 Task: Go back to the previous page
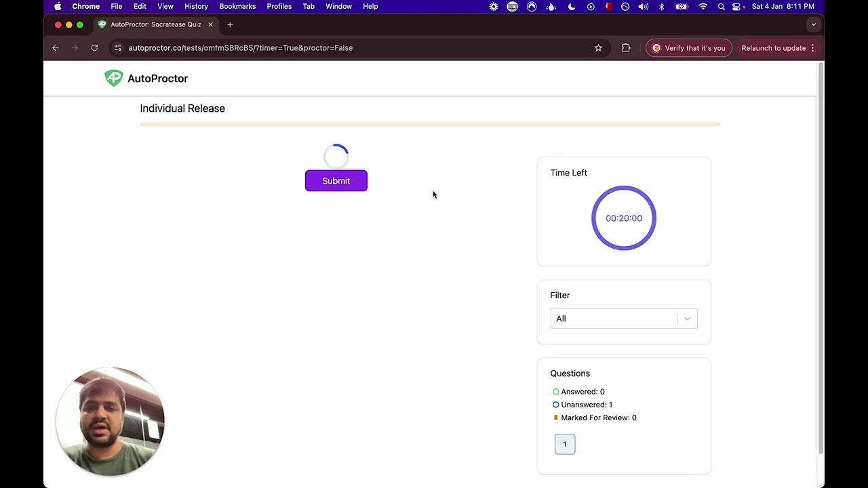click(56, 48)
